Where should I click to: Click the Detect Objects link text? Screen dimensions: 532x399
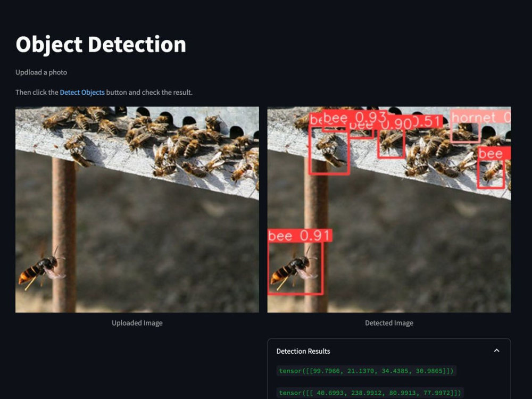pos(82,92)
